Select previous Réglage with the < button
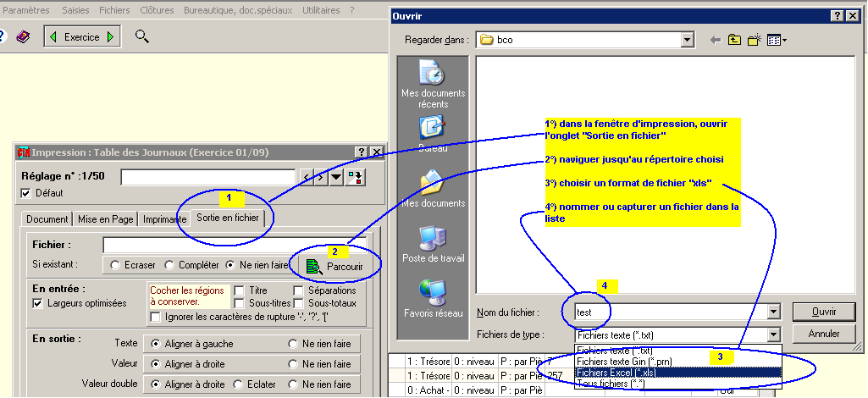The height and width of the screenshot is (398, 868). pyautogui.click(x=306, y=178)
